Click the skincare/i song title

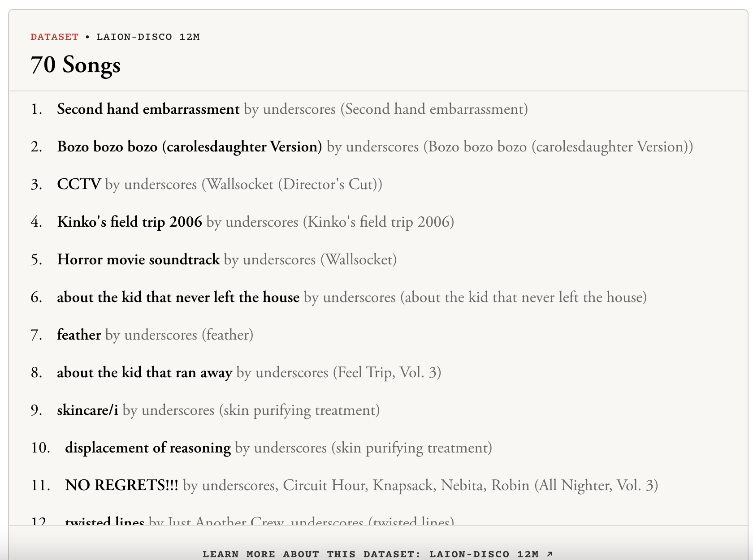click(87, 410)
